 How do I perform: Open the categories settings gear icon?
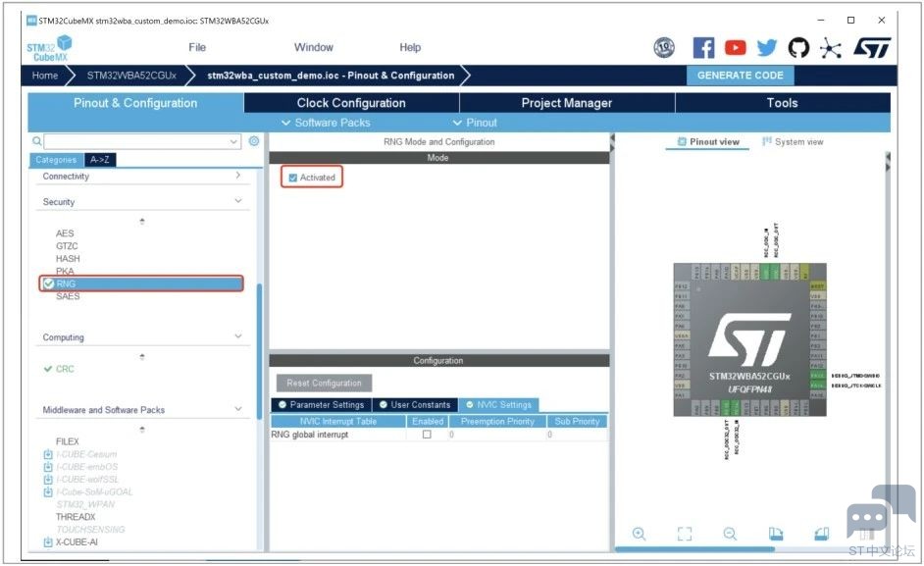[x=254, y=141]
